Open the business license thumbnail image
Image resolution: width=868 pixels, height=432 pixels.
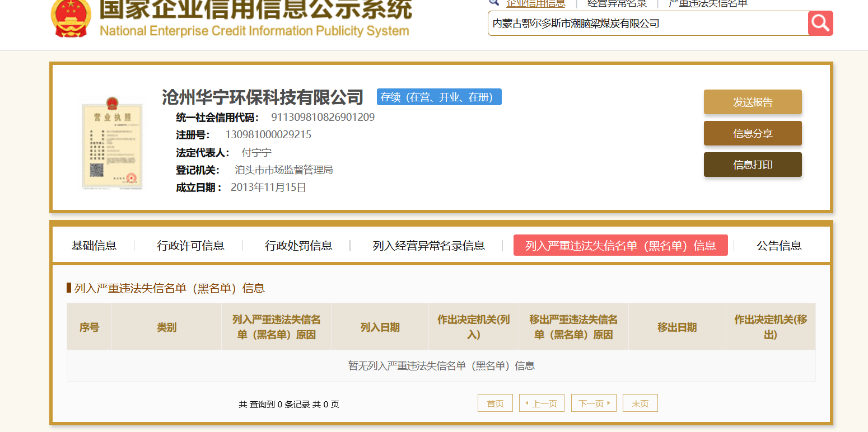[x=112, y=143]
